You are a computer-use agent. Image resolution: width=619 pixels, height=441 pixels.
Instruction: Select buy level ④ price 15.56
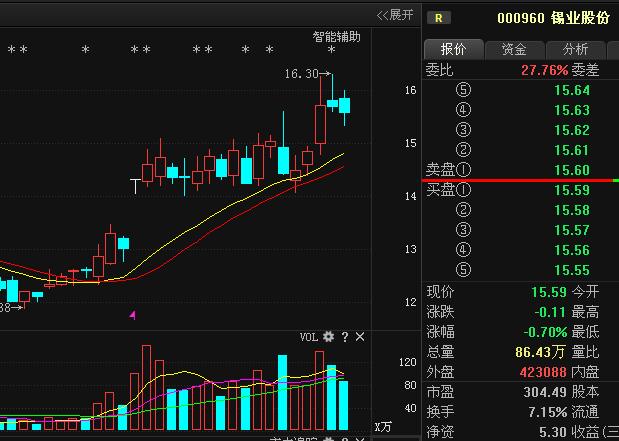(x=572, y=250)
